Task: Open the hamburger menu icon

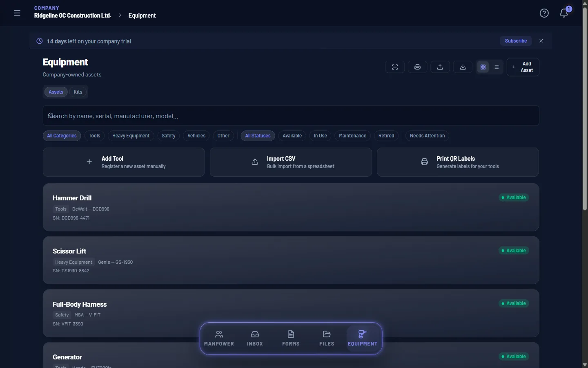Action: pyautogui.click(x=17, y=13)
